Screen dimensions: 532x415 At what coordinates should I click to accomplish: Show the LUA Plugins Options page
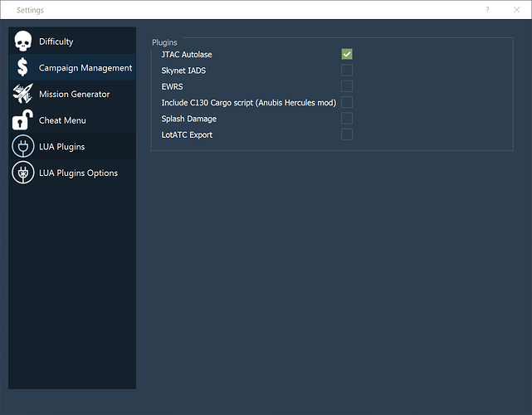click(x=78, y=173)
